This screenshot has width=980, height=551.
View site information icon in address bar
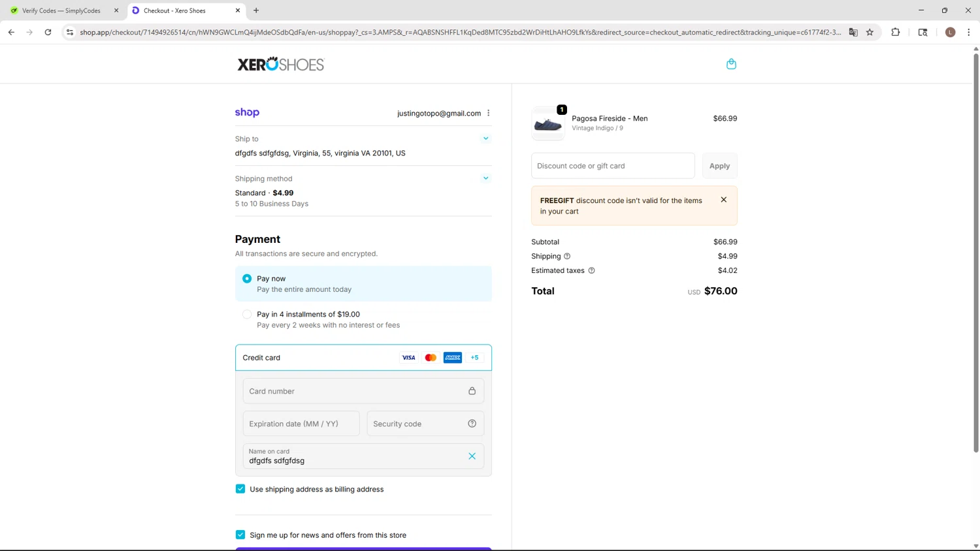(70, 32)
